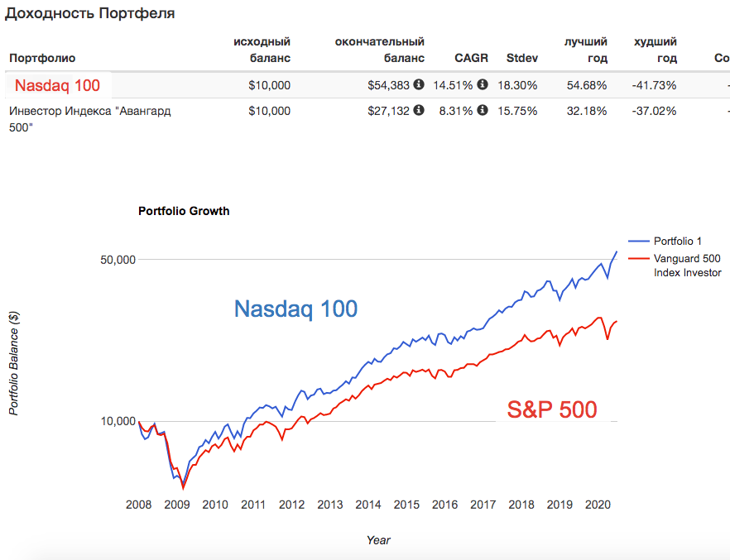Sort by the CAGR column header
Viewport: 730px width, 560px height.
pyautogui.click(x=472, y=58)
